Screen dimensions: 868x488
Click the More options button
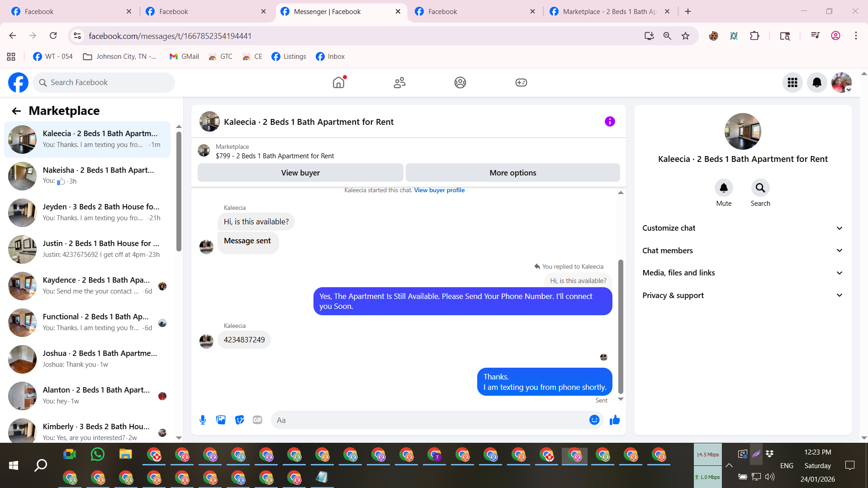tap(513, 173)
